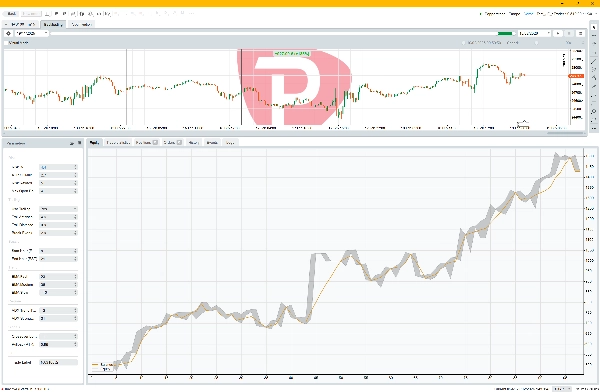This screenshot has width=600, height=392.
Task: Toggle the Orders tab popup icon
Action: 179,142
